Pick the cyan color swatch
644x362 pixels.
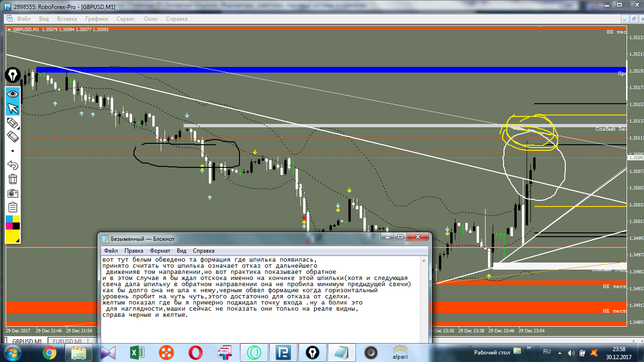point(9,219)
